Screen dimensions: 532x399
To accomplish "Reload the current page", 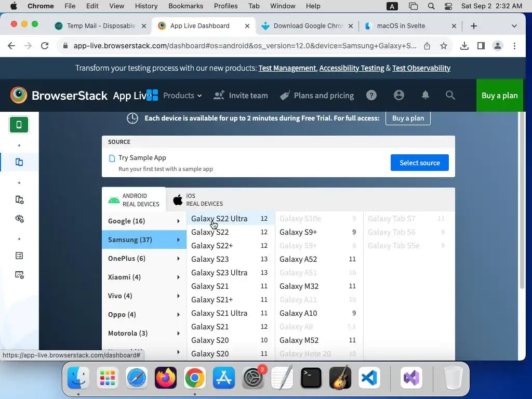I will [45, 46].
